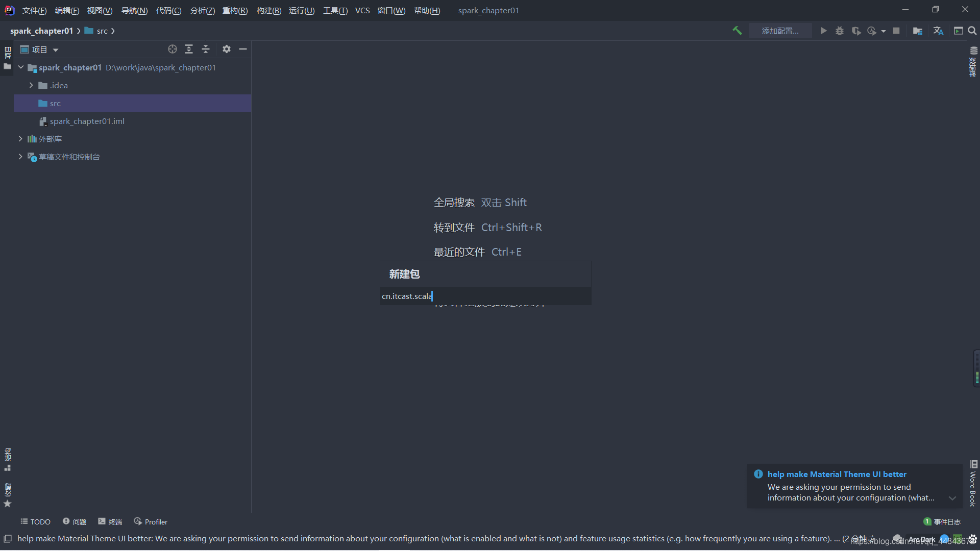This screenshot has width=980, height=551.
Task: Click the Coverage run icon
Action: pyautogui.click(x=855, y=31)
